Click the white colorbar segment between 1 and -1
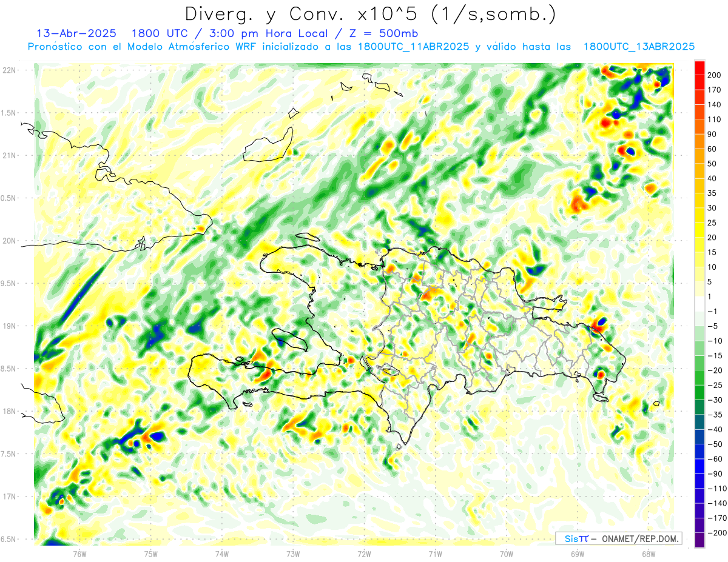This screenshot has width=728, height=562. click(x=699, y=304)
